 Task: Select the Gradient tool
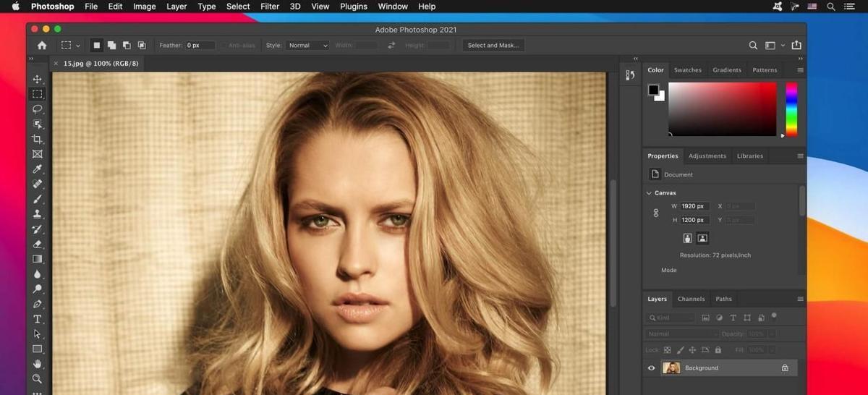(38, 259)
